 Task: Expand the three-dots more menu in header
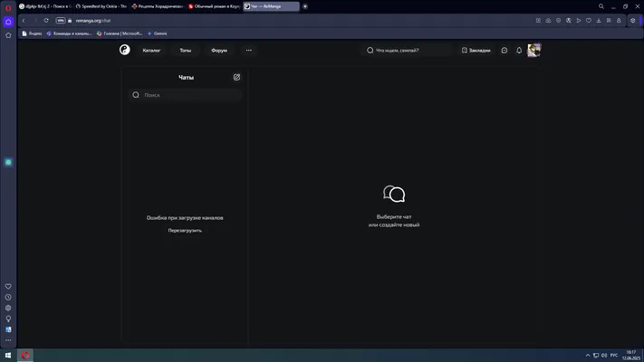tap(248, 50)
